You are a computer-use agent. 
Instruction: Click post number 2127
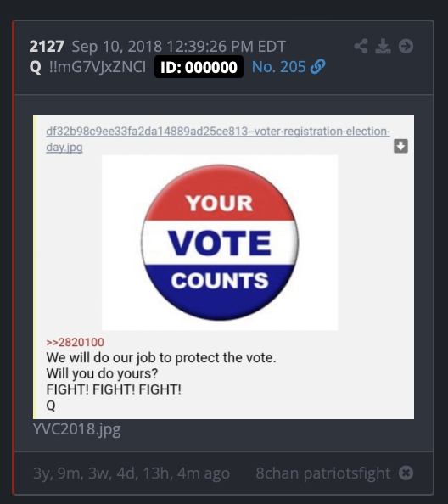(47, 47)
